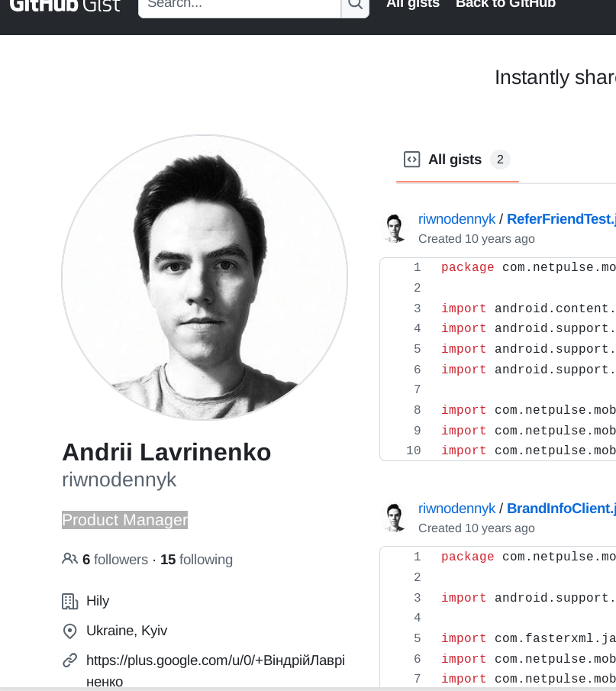View the 6 followers list
The height and width of the screenshot is (691, 616).
click(115, 560)
